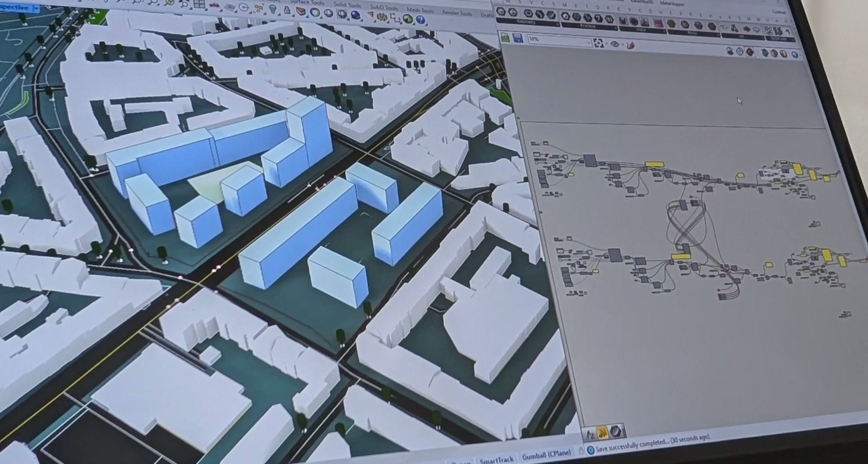
Task: Click the last hexagon icon in the Primitive panel
Action: (609, 19)
